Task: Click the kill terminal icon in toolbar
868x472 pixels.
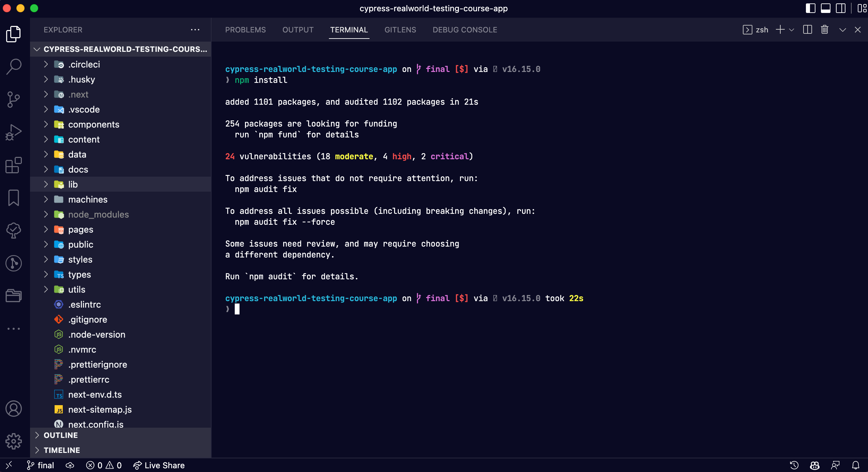Action: pos(824,30)
